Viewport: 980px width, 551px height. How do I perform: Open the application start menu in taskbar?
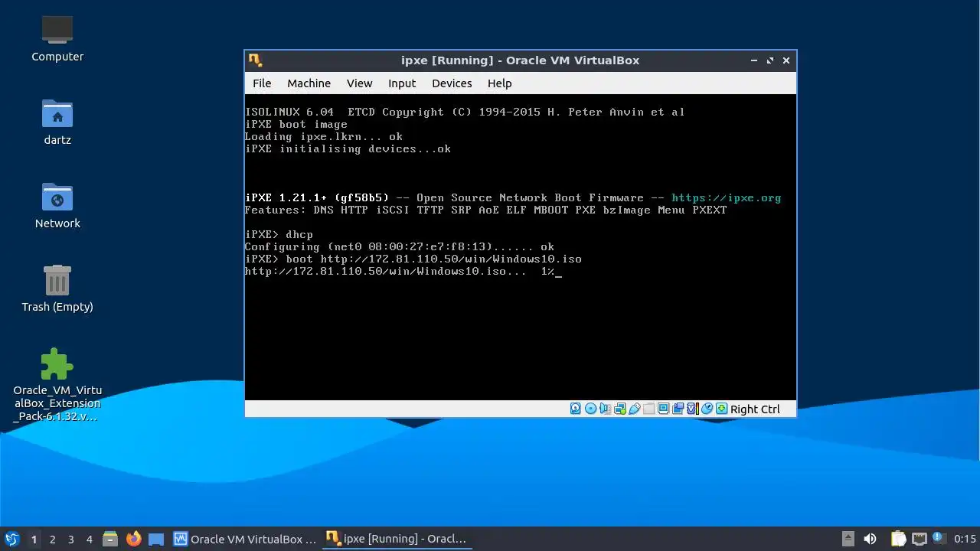pyautogui.click(x=11, y=539)
